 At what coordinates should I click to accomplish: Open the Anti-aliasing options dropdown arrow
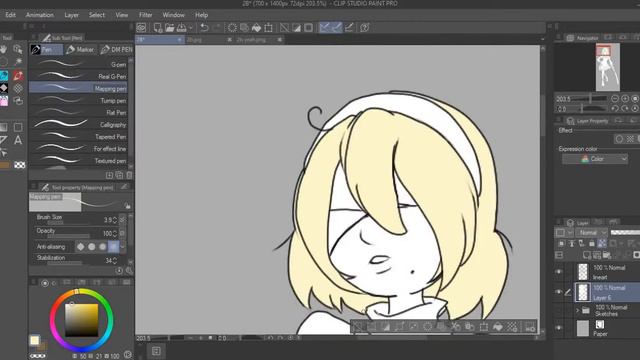pyautogui.click(x=122, y=247)
